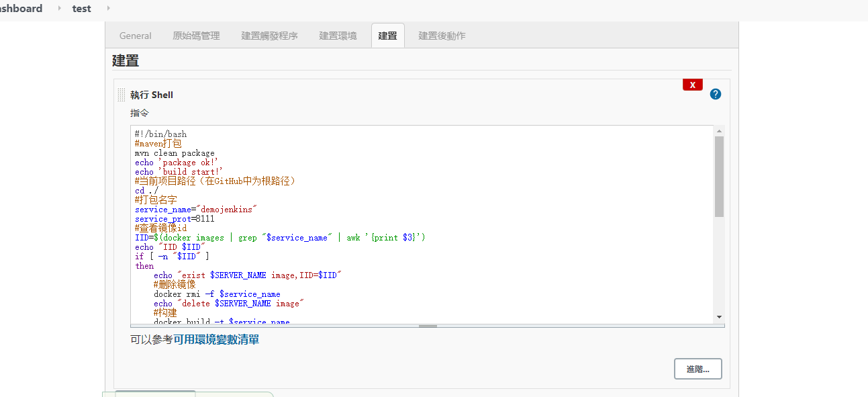Switch to the 建置觸發程序 tab

point(270,36)
